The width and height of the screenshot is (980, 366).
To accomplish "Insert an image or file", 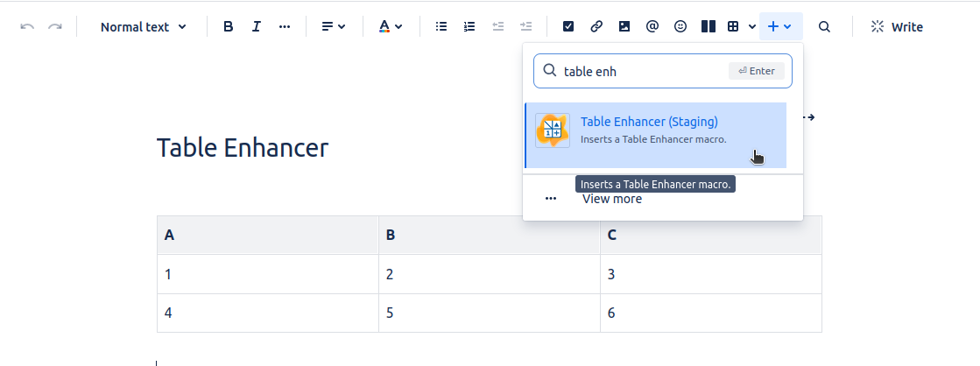I will pyautogui.click(x=624, y=26).
